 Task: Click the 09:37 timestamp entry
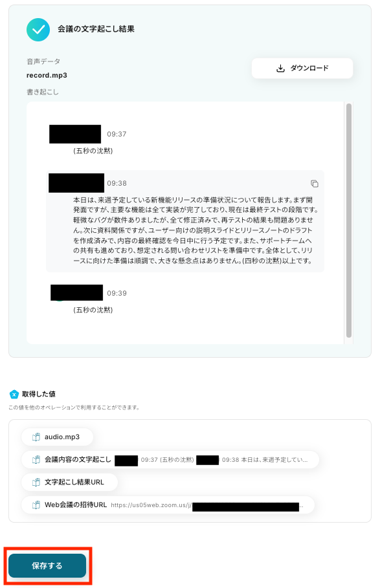pyautogui.click(x=117, y=135)
